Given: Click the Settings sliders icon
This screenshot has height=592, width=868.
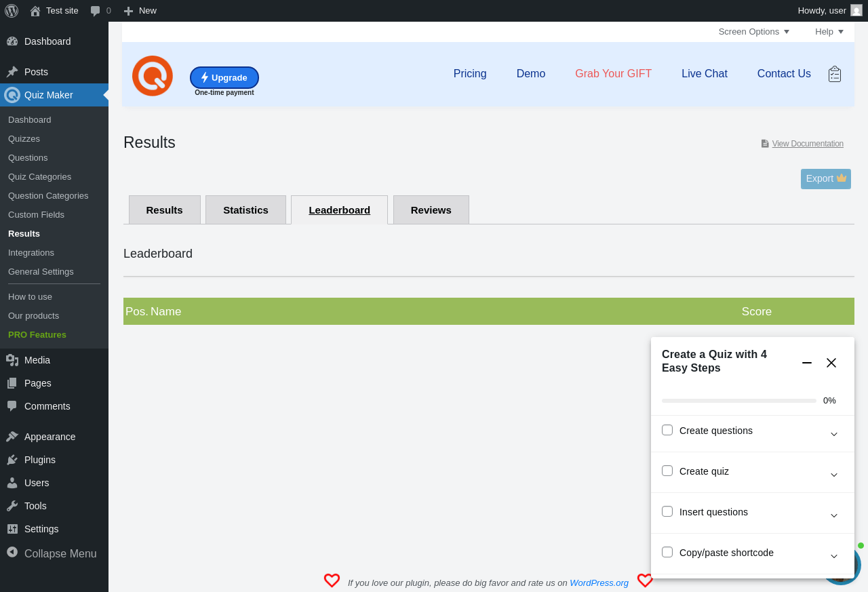Looking at the screenshot, I should [x=12, y=529].
